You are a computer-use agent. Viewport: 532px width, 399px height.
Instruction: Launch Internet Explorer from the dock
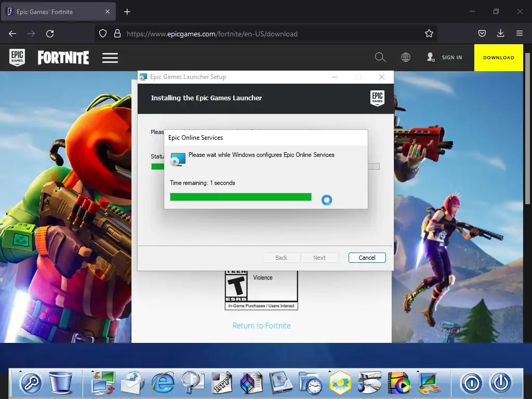tap(163, 383)
